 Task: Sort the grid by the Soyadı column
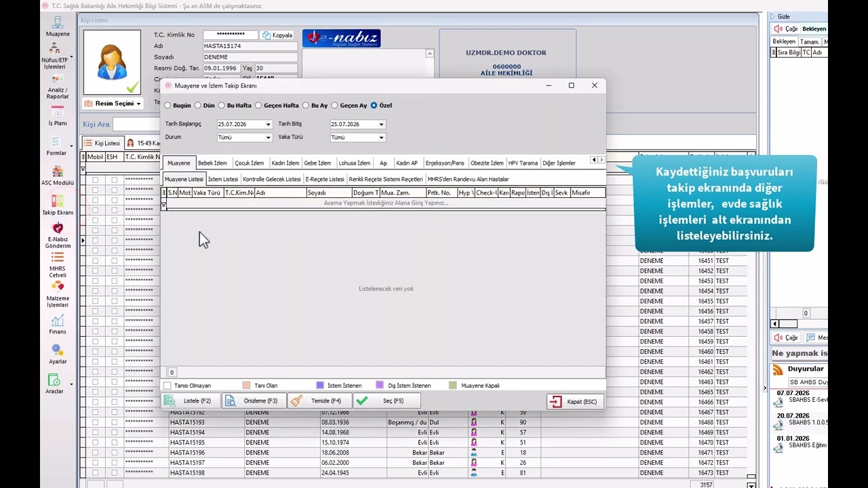point(329,193)
